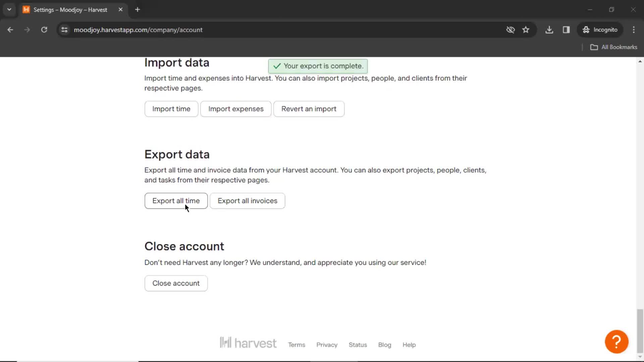This screenshot has height=362, width=644.
Task: Click the Privacy link in footer
Action: point(326,345)
